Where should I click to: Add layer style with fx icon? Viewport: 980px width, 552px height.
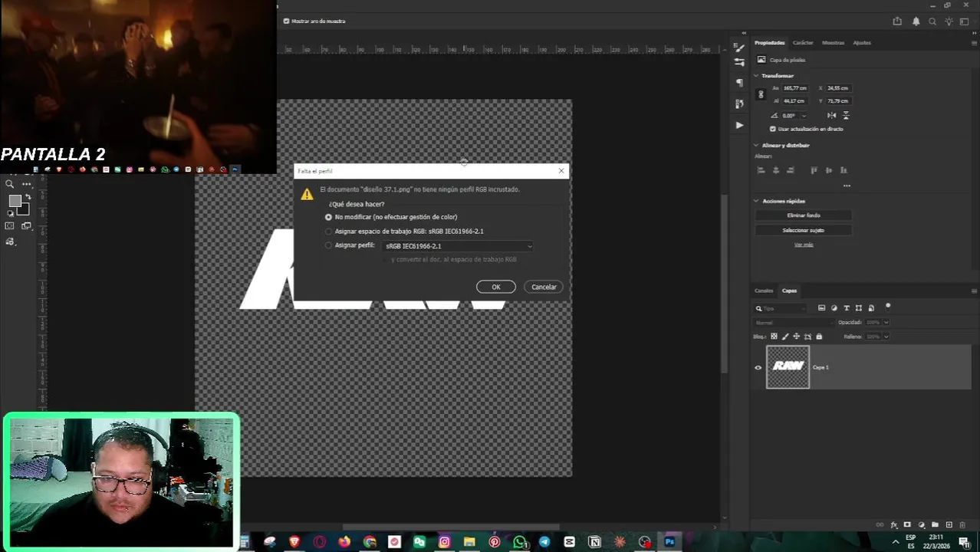click(893, 525)
